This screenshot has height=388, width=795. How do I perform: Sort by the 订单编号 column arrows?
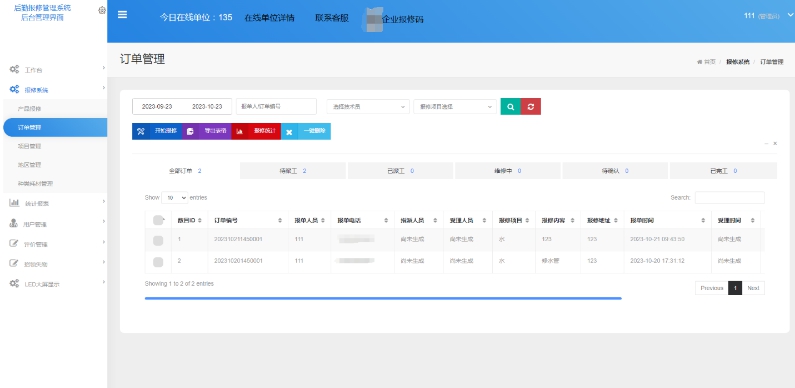280,221
